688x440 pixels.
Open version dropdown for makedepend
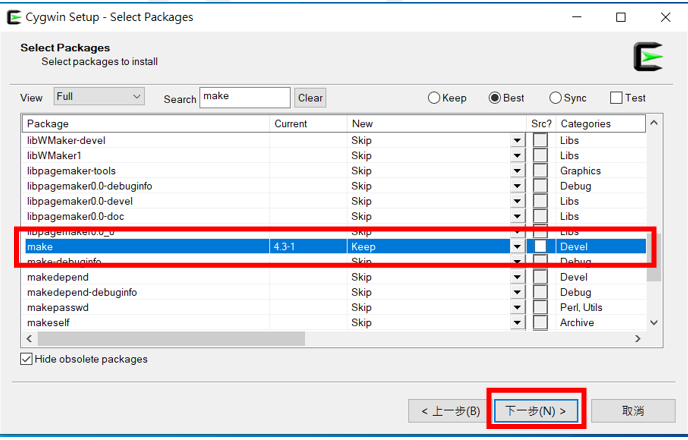click(517, 277)
